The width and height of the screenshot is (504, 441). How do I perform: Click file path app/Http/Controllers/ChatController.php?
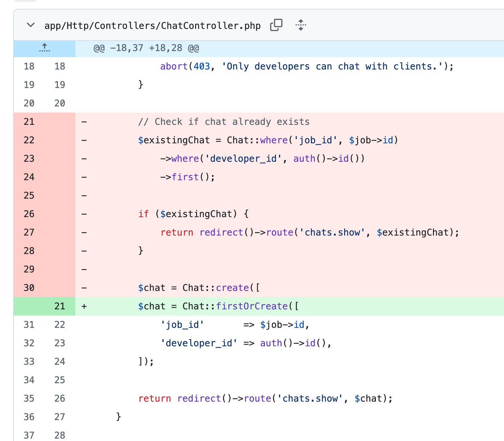coord(152,26)
